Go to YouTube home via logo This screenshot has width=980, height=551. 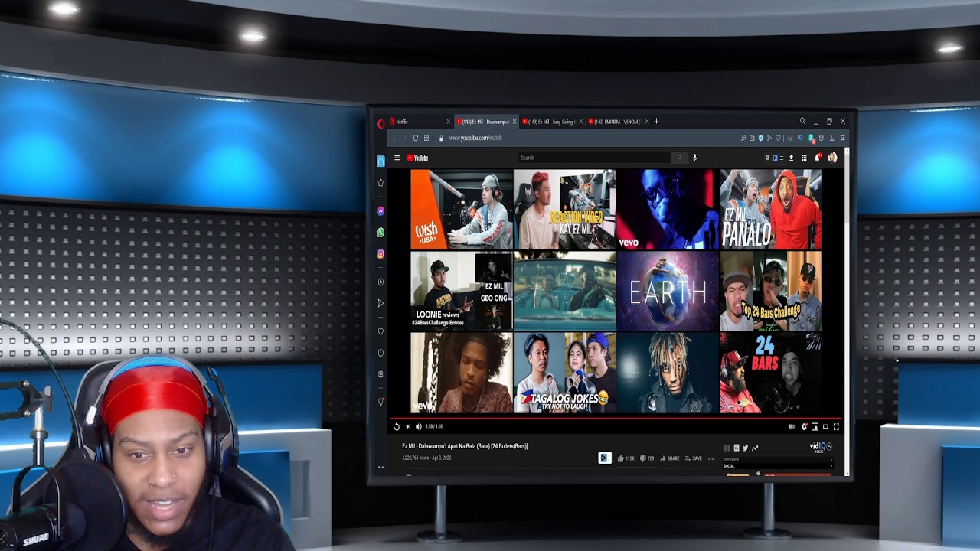point(417,158)
